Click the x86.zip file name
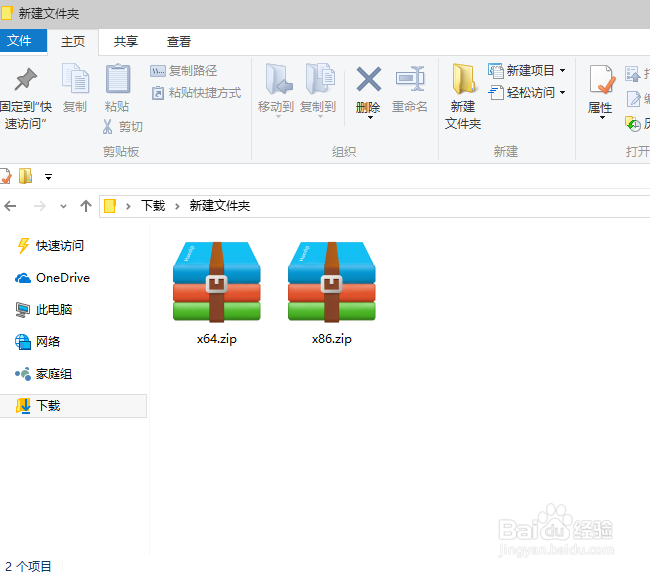Screen dimensions: 650x573 (332, 339)
